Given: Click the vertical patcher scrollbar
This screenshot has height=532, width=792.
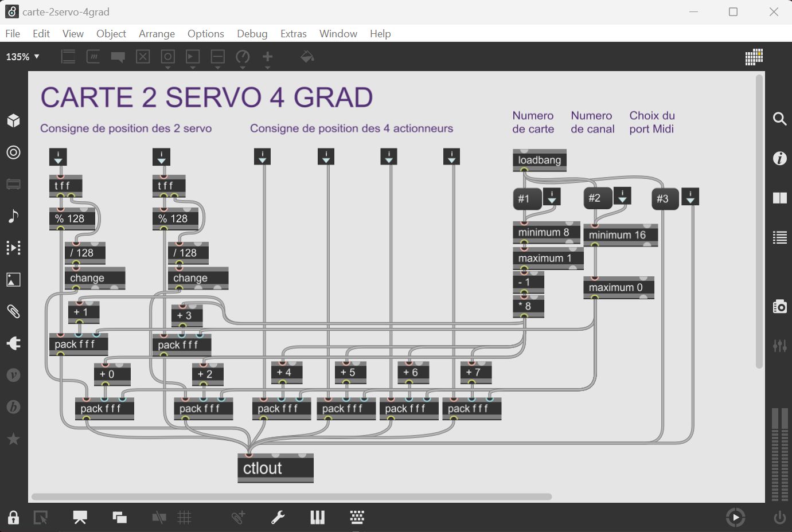Looking at the screenshot, I should tap(759, 221).
